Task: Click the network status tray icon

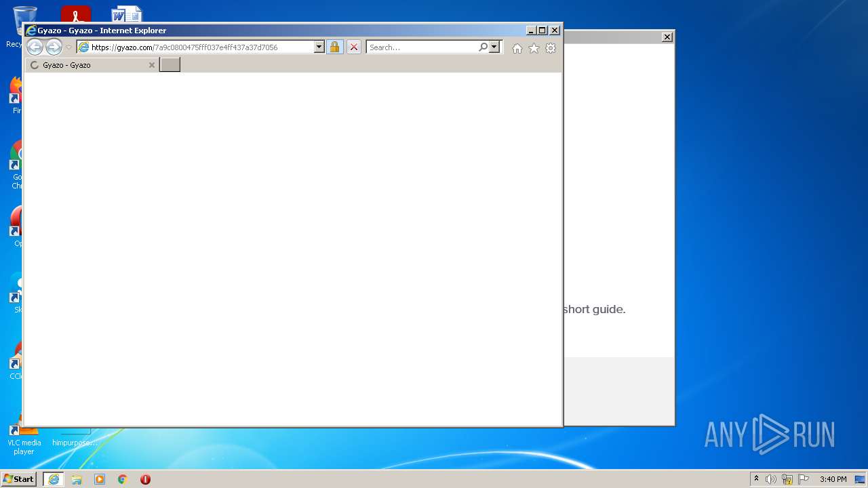Action: pos(787,479)
